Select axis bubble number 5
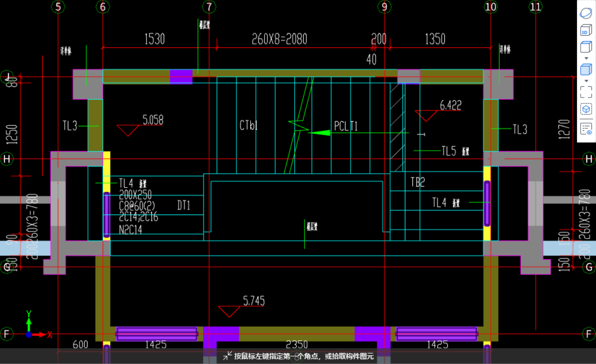596x364 pixels. tap(58, 6)
